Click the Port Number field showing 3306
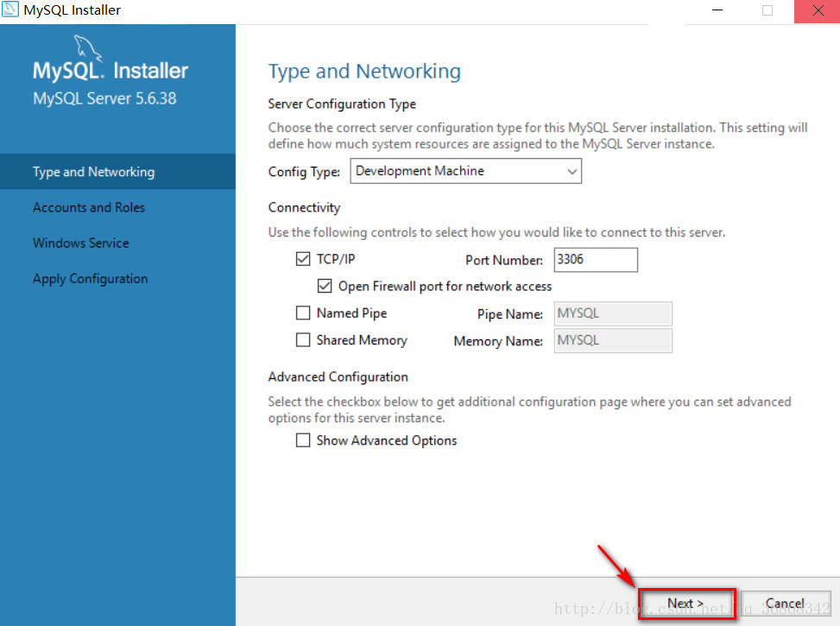The height and width of the screenshot is (626, 840). [x=596, y=259]
